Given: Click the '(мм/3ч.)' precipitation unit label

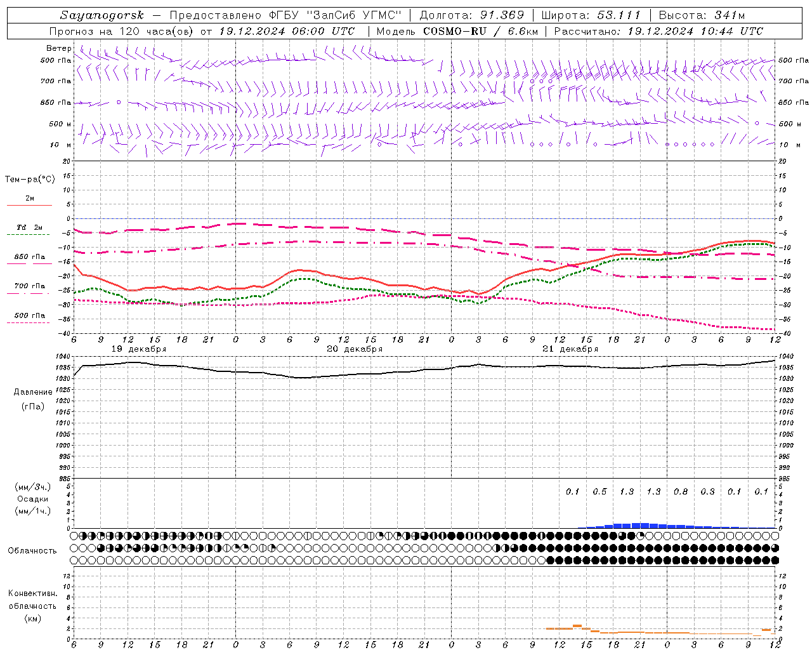Looking at the screenshot, I should (x=33, y=487).
